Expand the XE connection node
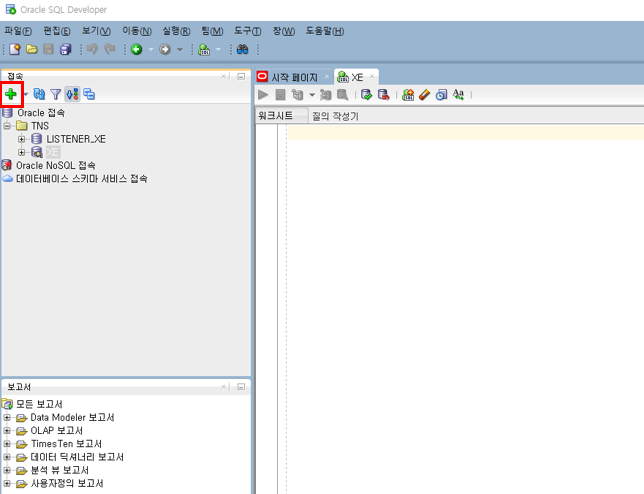 coord(21,152)
